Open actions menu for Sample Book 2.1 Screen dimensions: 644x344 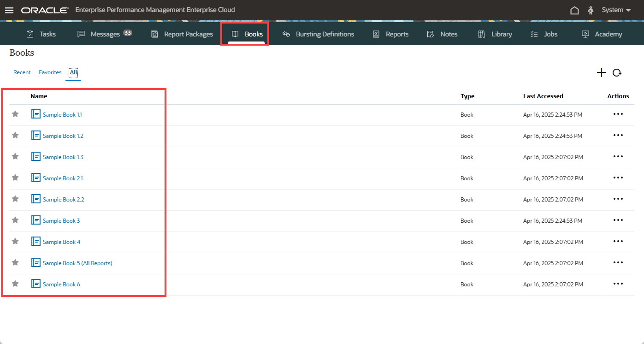(x=618, y=178)
